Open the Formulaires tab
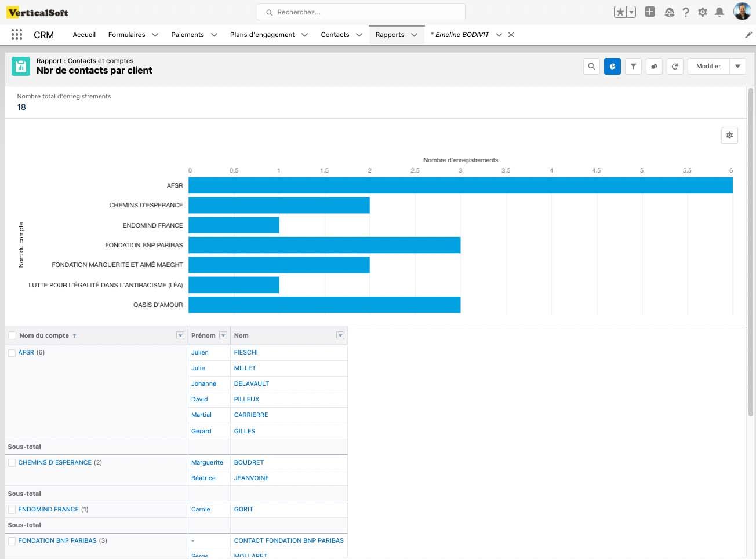The height and width of the screenshot is (559, 756). (x=126, y=35)
